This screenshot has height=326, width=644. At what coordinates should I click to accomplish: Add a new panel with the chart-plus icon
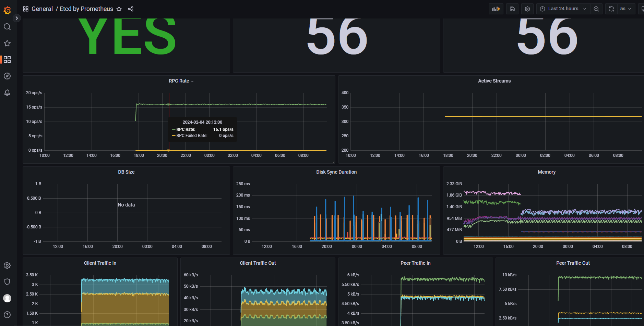[x=496, y=9]
